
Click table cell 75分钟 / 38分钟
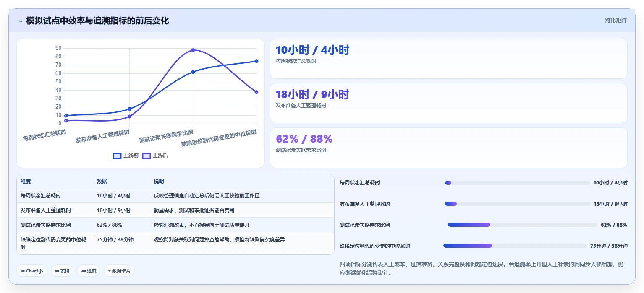[115, 240]
